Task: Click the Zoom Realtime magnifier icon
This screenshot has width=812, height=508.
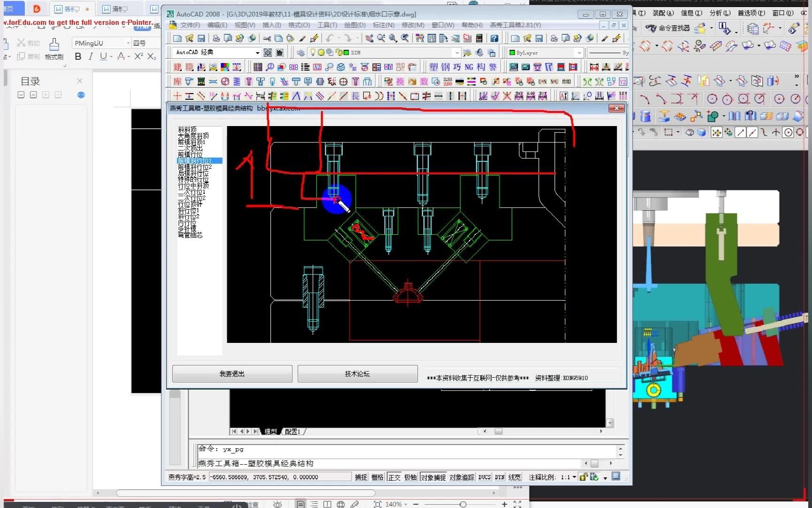Action: [x=381, y=38]
